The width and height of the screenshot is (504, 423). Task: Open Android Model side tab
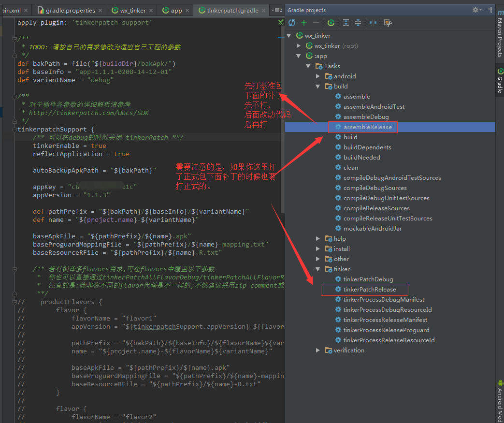(x=500, y=401)
